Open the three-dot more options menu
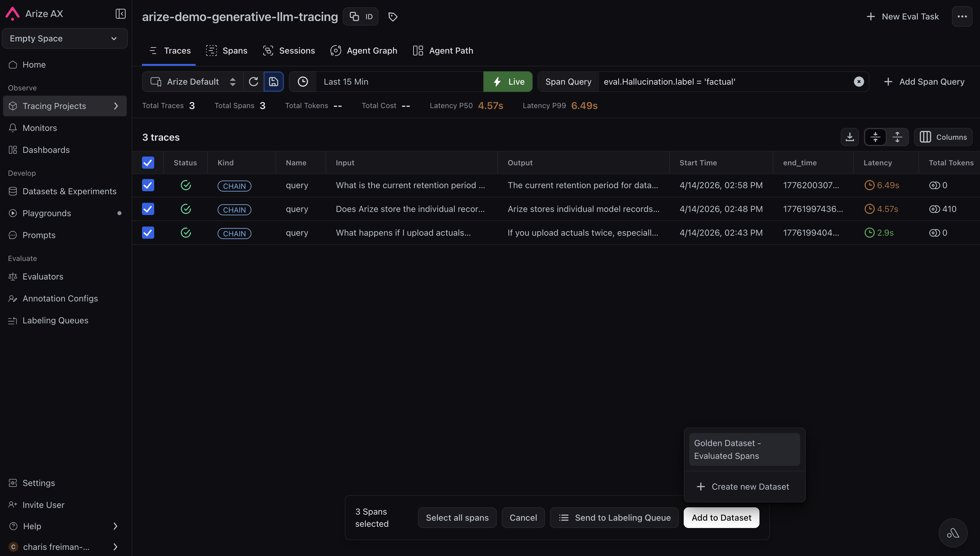 [x=962, y=16]
